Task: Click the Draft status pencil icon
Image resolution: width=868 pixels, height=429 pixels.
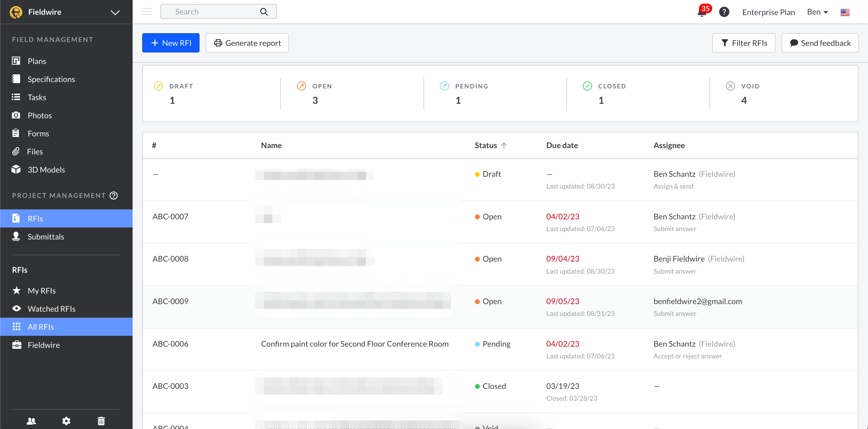Action: tap(158, 86)
